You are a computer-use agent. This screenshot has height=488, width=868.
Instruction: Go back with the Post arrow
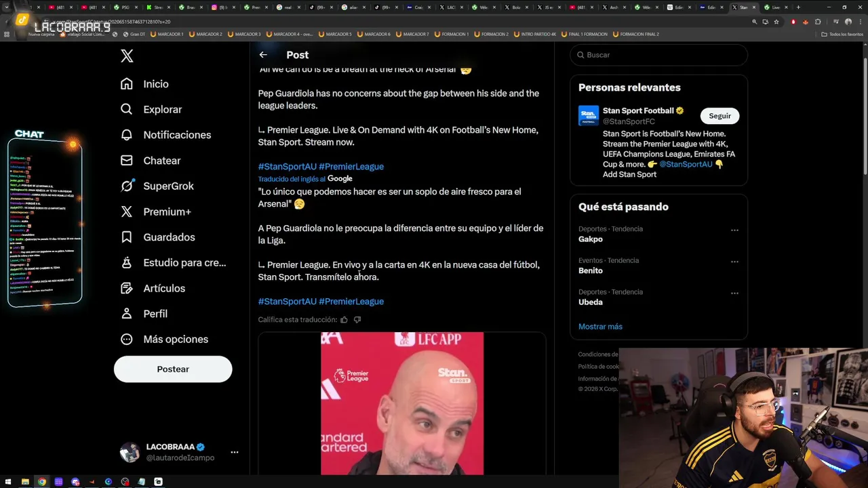[x=263, y=55]
